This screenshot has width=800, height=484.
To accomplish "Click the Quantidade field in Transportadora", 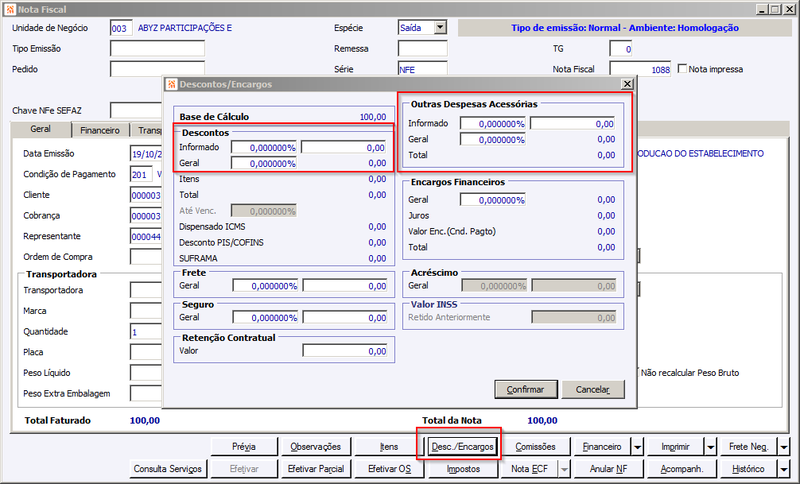I will point(146,332).
